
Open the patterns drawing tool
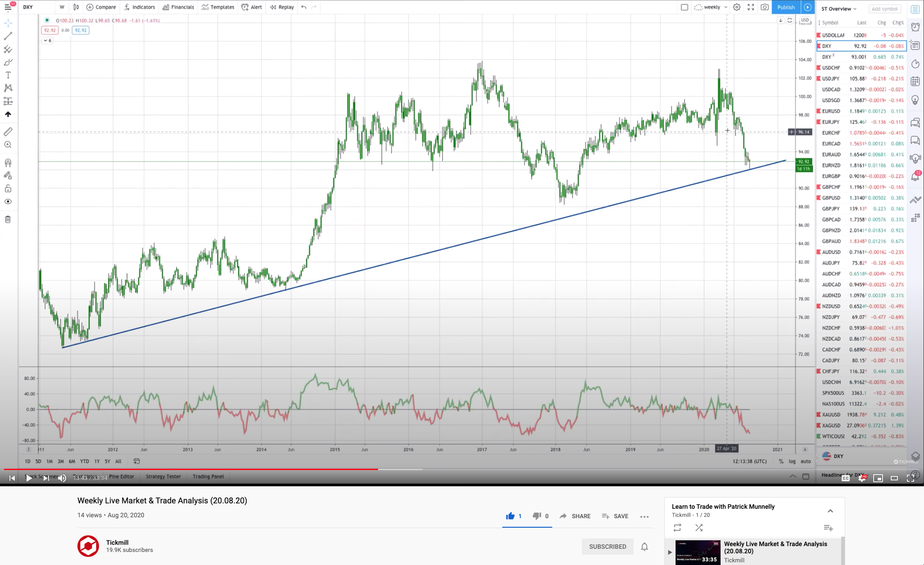click(x=8, y=88)
